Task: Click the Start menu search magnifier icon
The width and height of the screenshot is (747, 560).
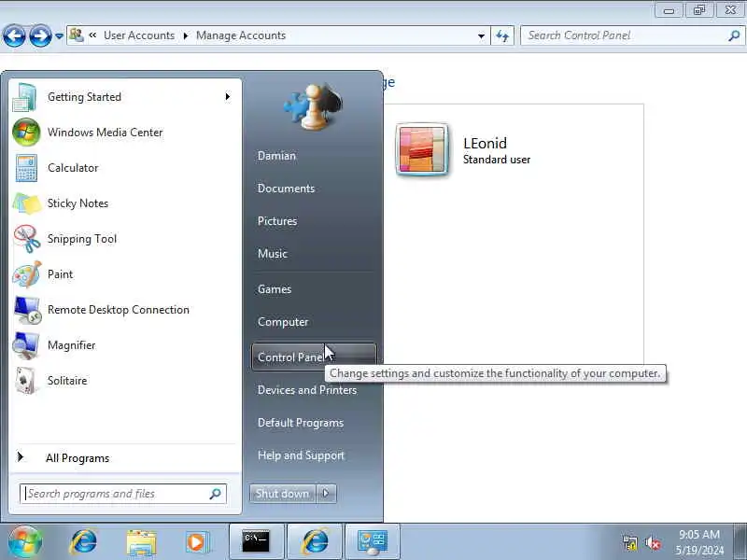Action: tap(216, 494)
